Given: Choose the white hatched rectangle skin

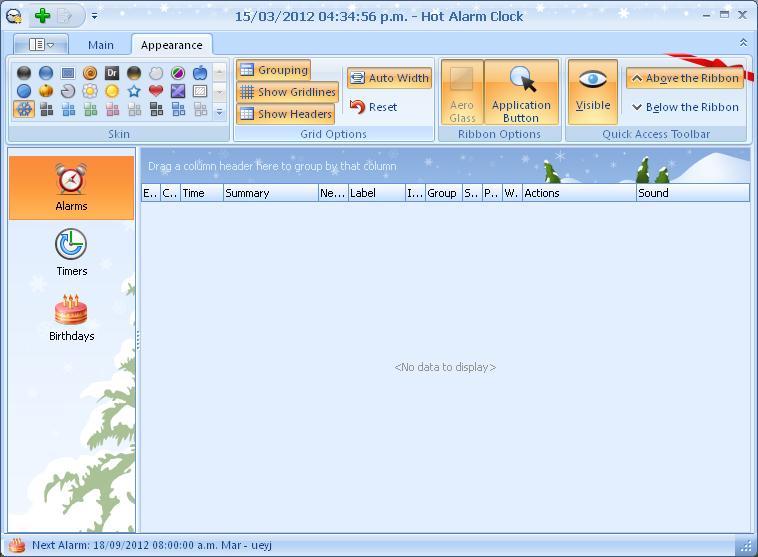Looking at the screenshot, I should click(200, 91).
